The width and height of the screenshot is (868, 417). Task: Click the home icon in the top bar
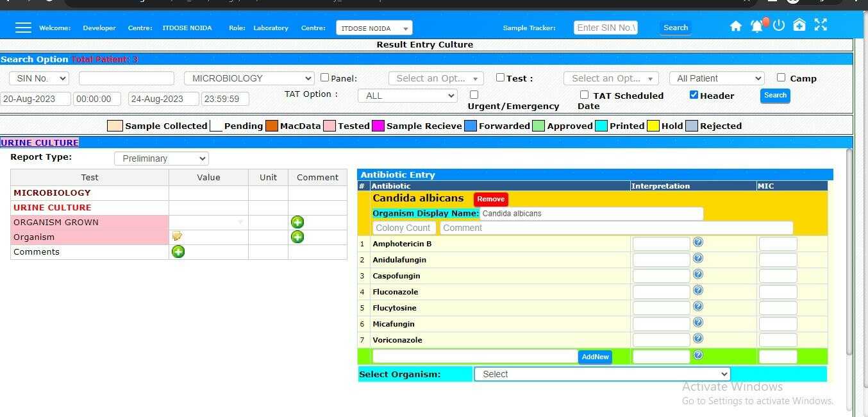coord(735,25)
